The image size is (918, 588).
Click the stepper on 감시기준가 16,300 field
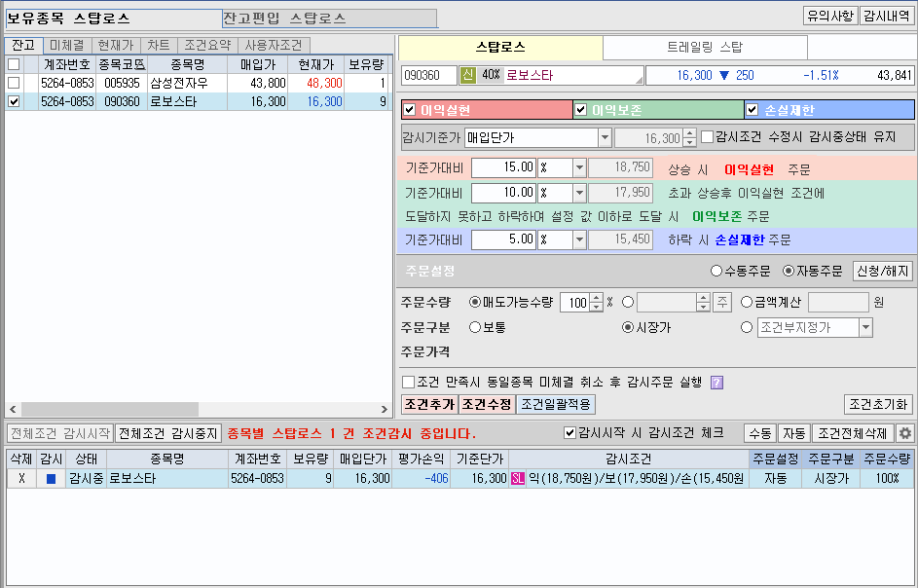(689, 137)
